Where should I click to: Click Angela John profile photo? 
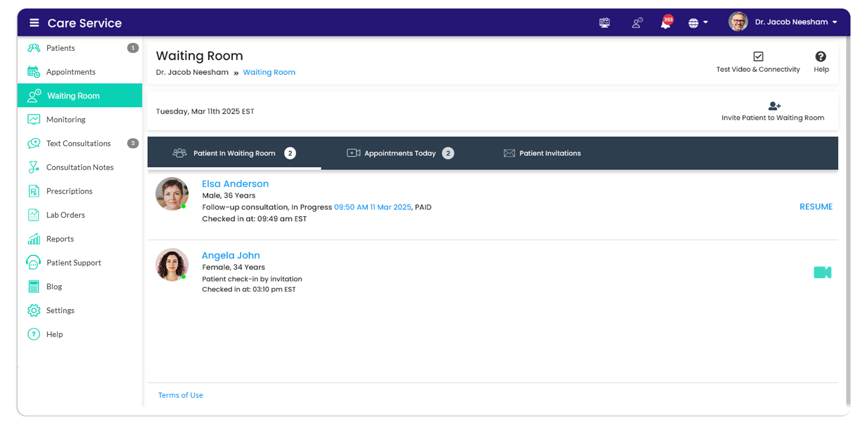[172, 265]
